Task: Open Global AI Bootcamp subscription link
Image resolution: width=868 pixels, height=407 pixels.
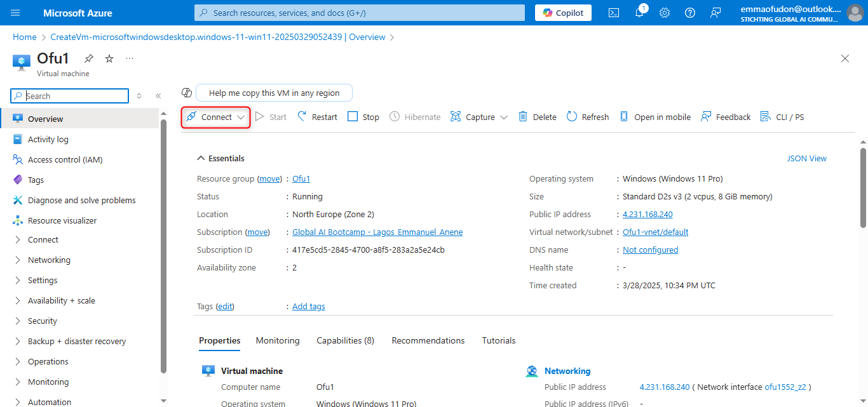Action: click(x=377, y=232)
